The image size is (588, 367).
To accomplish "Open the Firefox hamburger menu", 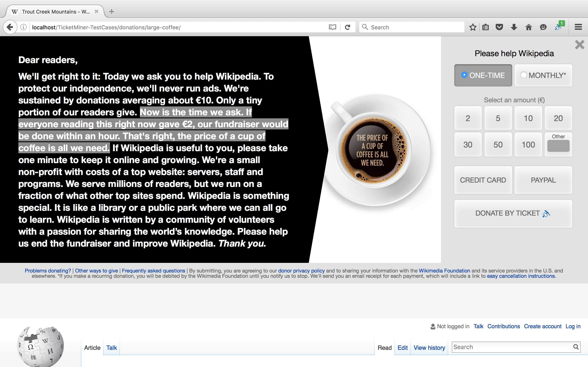I will [578, 27].
